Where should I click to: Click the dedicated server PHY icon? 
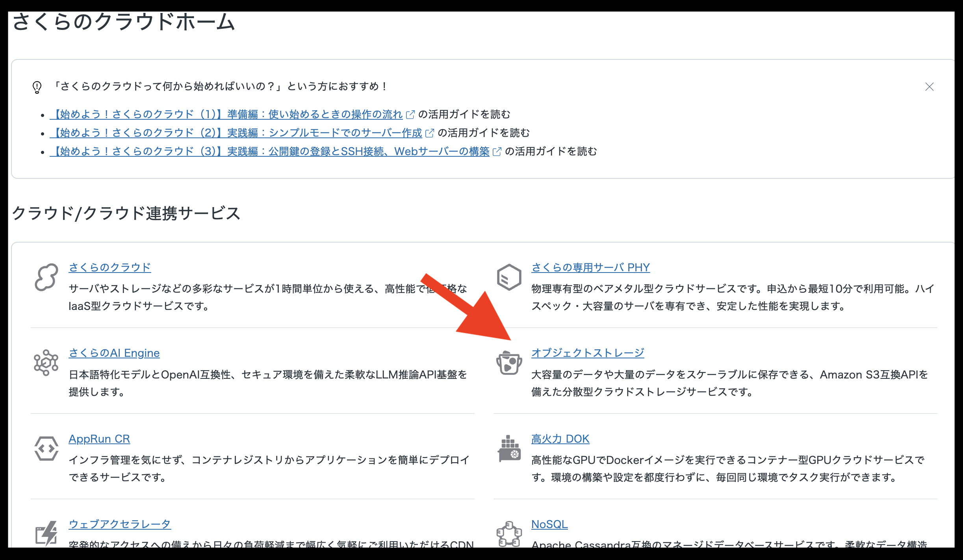click(509, 278)
